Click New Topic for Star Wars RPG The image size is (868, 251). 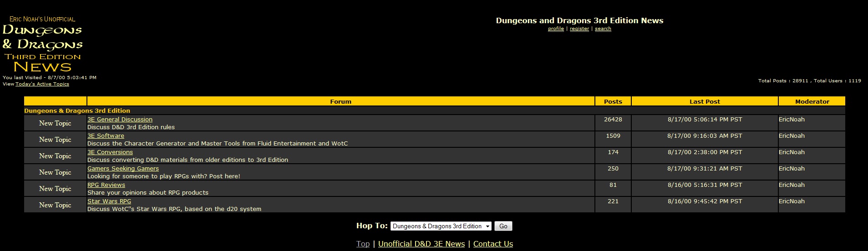pos(55,205)
